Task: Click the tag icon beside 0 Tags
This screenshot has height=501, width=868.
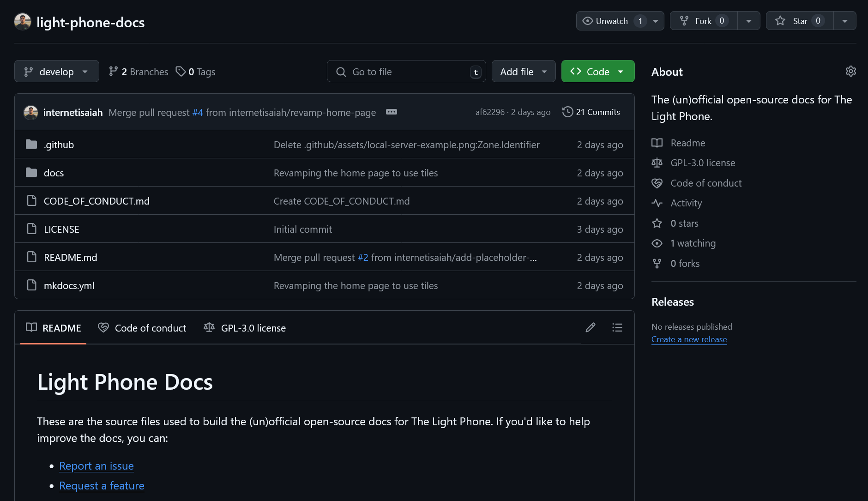Action: tap(181, 71)
